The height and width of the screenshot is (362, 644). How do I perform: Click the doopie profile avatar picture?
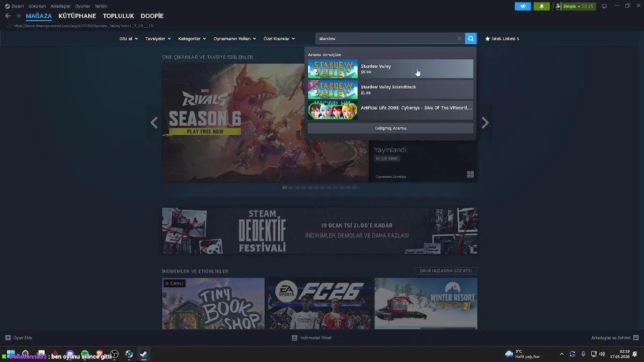557,6
